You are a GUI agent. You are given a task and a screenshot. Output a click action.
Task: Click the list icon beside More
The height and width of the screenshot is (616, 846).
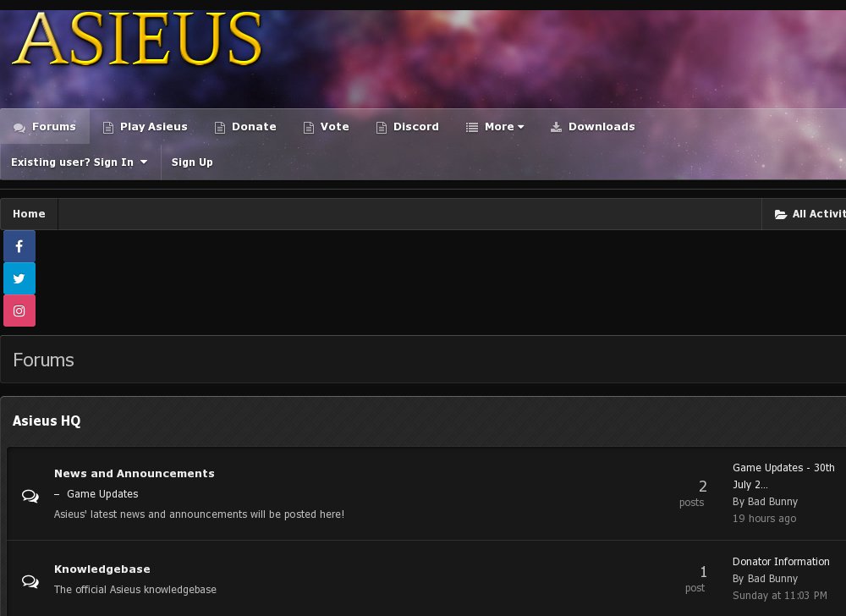click(x=472, y=127)
